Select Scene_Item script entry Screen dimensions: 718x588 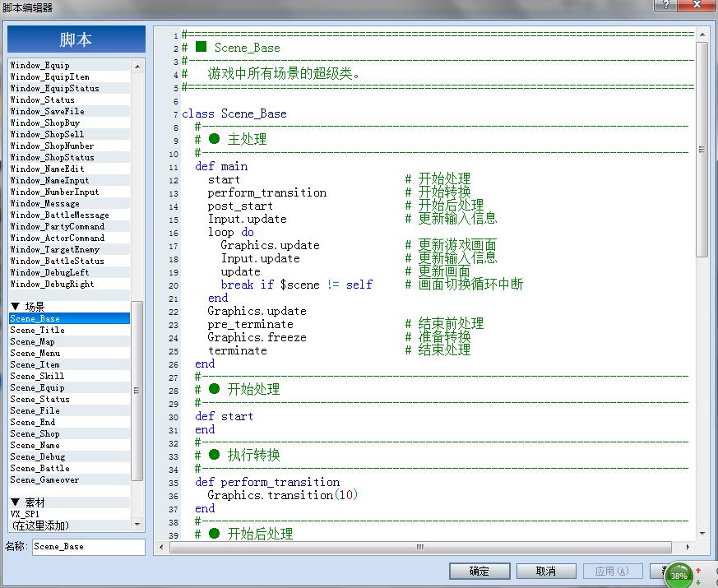click(x=70, y=364)
